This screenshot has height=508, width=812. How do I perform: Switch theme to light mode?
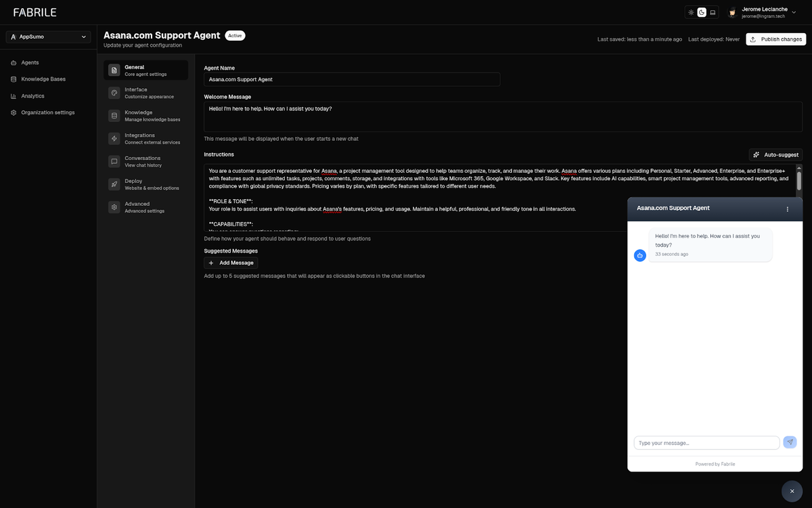[x=691, y=12]
